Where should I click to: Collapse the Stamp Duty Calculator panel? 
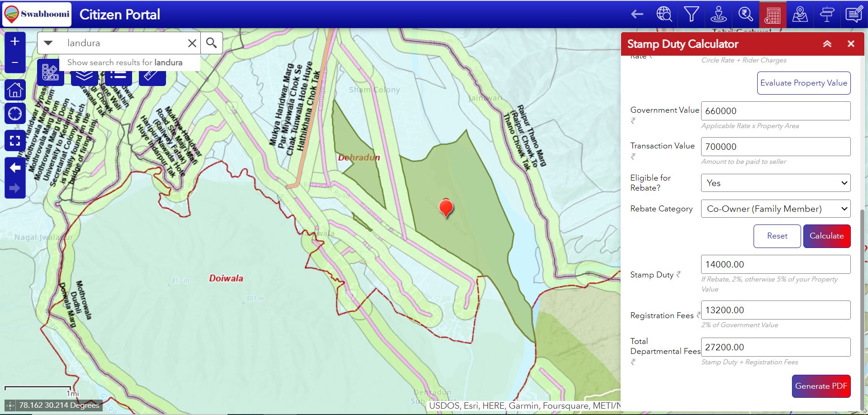point(827,44)
